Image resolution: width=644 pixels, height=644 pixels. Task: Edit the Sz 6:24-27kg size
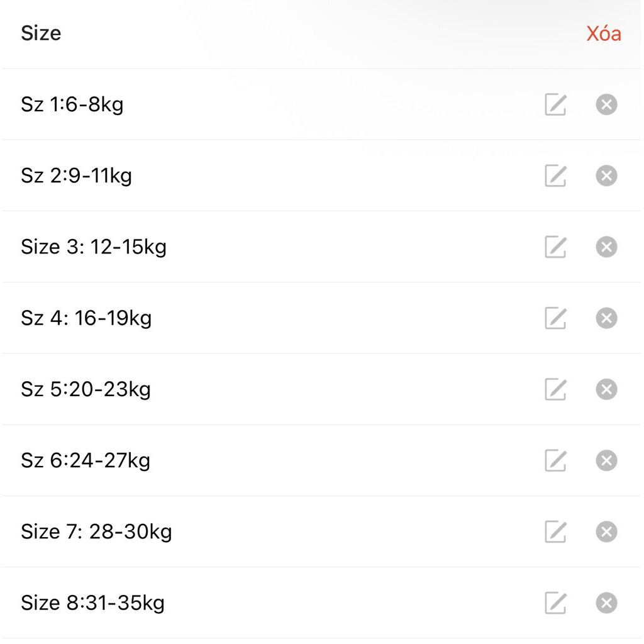pyautogui.click(x=555, y=460)
